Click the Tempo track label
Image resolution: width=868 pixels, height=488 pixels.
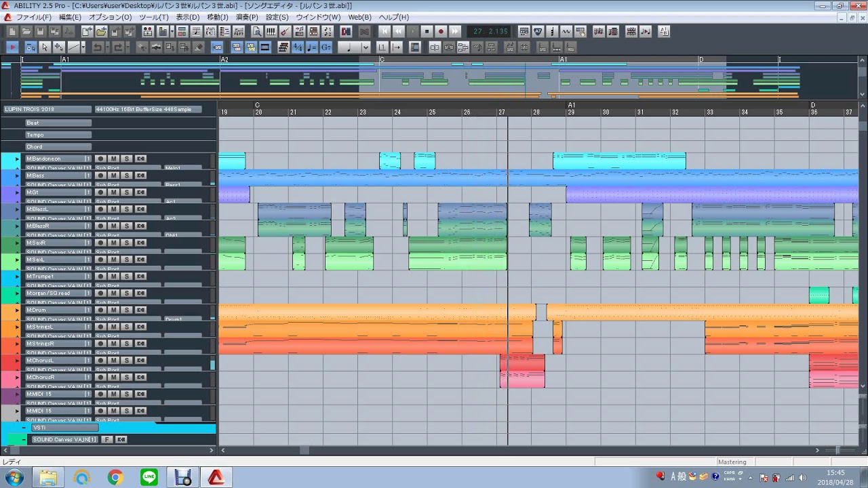58,135
